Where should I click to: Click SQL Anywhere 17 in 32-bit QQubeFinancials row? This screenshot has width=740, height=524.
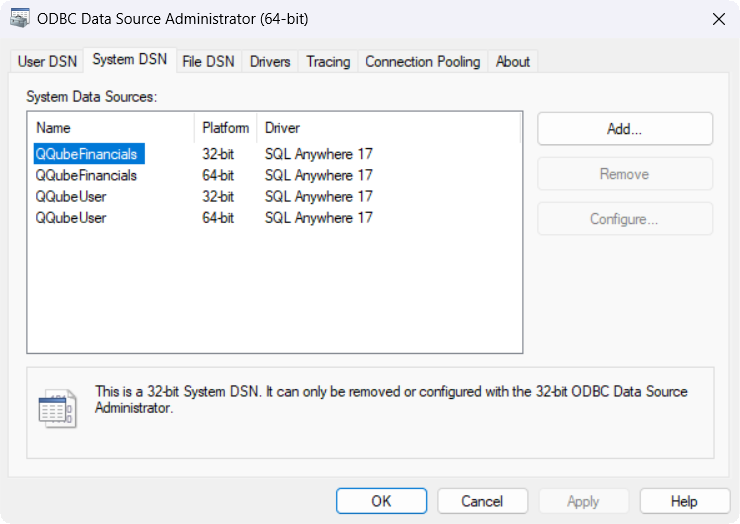pos(319,154)
